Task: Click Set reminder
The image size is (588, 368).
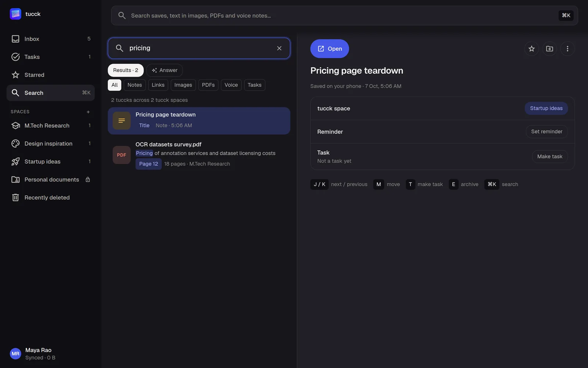Action: (546, 131)
